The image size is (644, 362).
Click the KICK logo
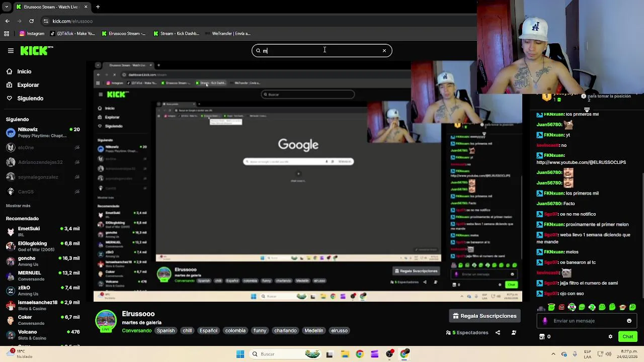[x=36, y=50]
